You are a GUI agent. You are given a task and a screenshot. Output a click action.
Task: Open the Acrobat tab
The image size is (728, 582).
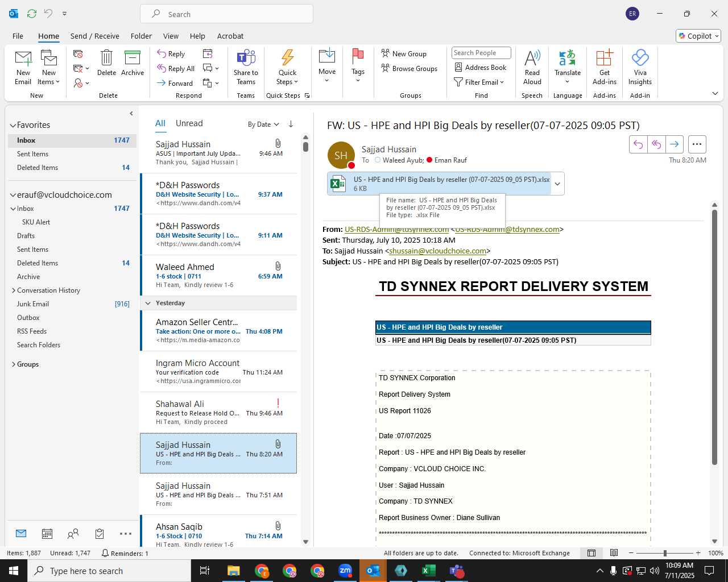coord(230,36)
